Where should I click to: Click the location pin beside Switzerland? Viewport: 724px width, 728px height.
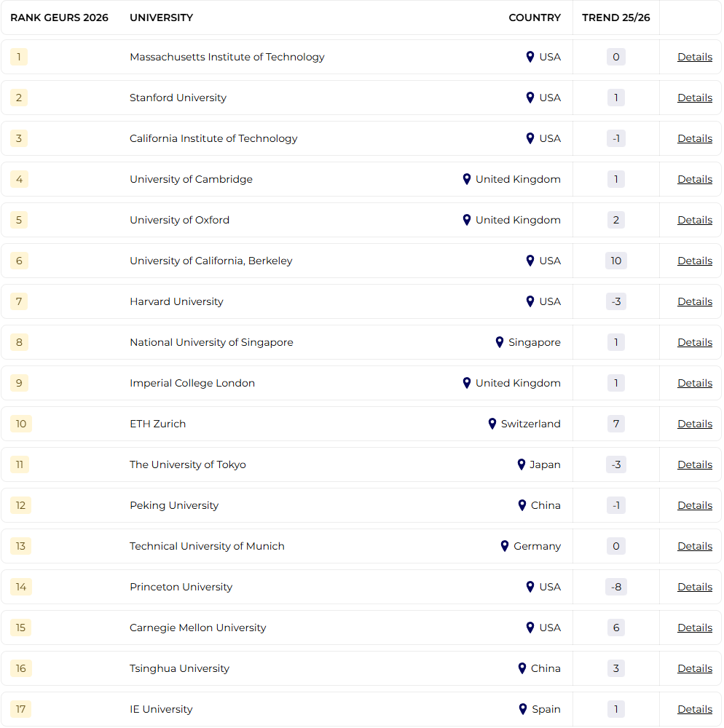pyautogui.click(x=492, y=424)
